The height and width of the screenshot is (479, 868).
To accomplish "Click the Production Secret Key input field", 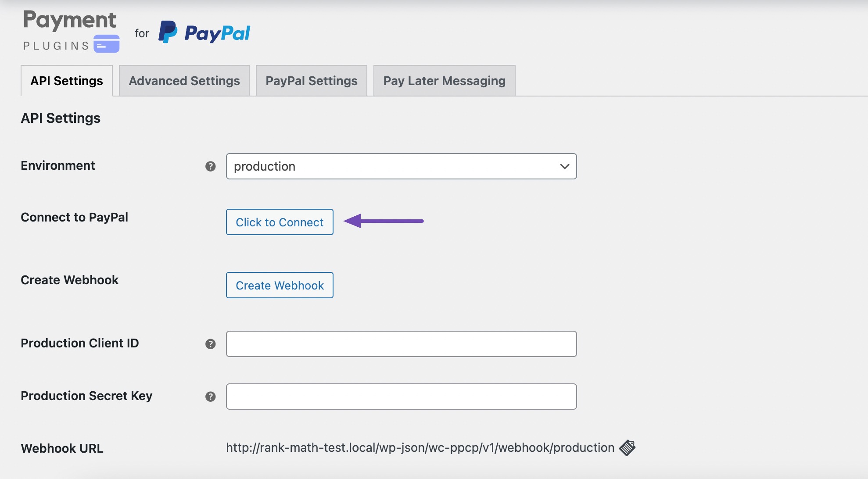I will tap(401, 397).
